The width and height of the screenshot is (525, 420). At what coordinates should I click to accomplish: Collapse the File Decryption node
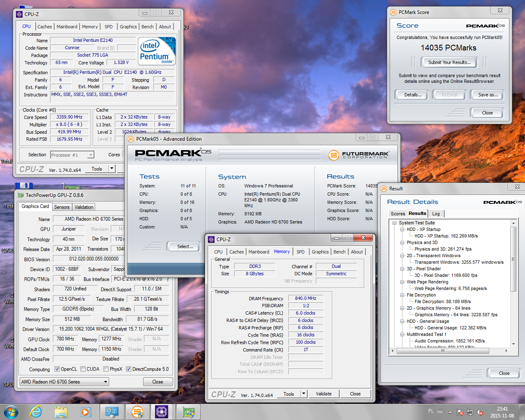(402, 295)
